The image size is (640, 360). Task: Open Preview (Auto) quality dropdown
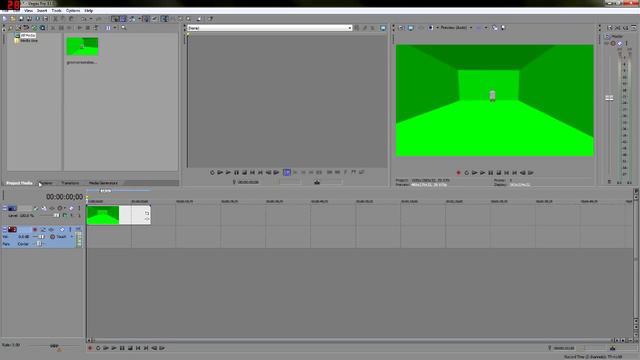(456, 28)
